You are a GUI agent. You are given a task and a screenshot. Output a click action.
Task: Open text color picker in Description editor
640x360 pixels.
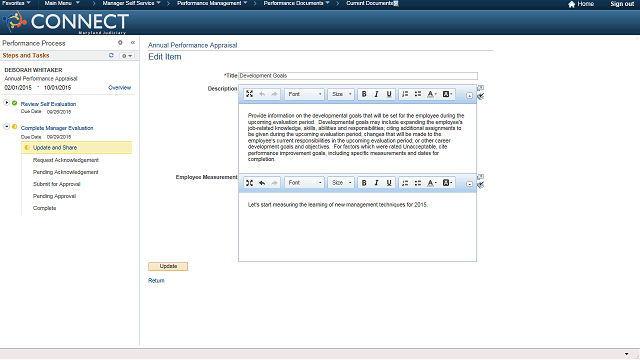431,94
